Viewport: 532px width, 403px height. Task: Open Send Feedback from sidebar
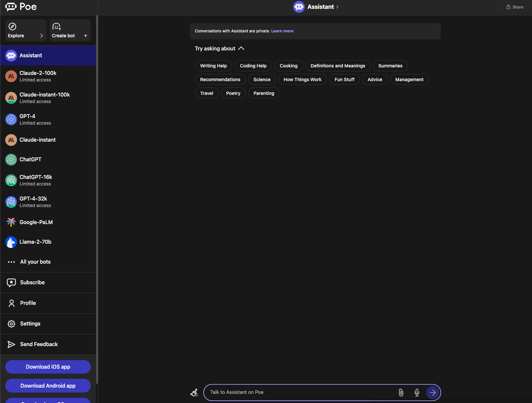[x=48, y=344]
